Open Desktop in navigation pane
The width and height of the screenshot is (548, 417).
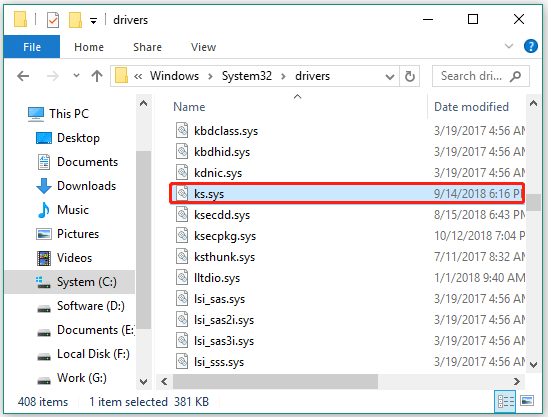tap(68, 138)
